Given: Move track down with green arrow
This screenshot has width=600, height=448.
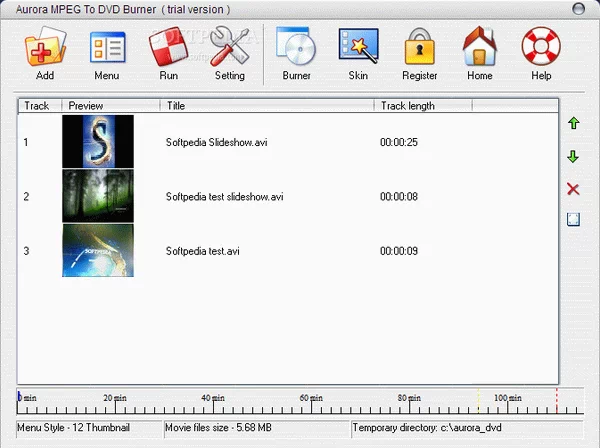Looking at the screenshot, I should pyautogui.click(x=573, y=157).
